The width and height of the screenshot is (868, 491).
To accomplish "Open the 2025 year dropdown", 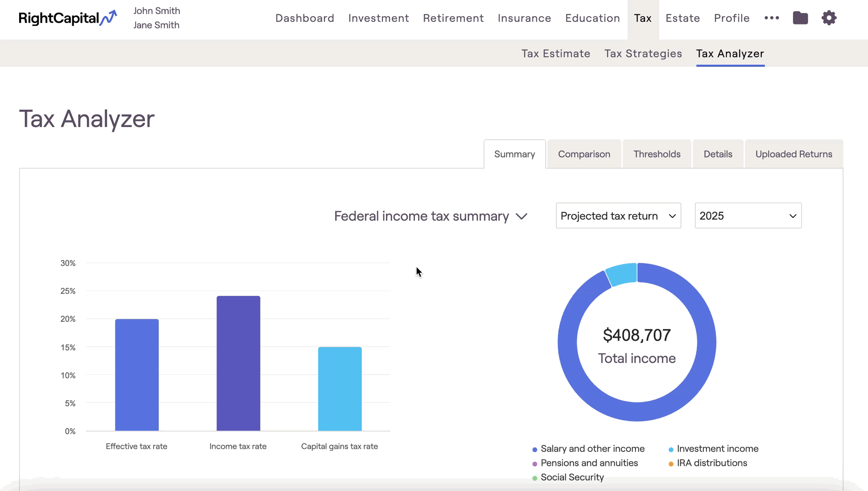I will pyautogui.click(x=748, y=216).
